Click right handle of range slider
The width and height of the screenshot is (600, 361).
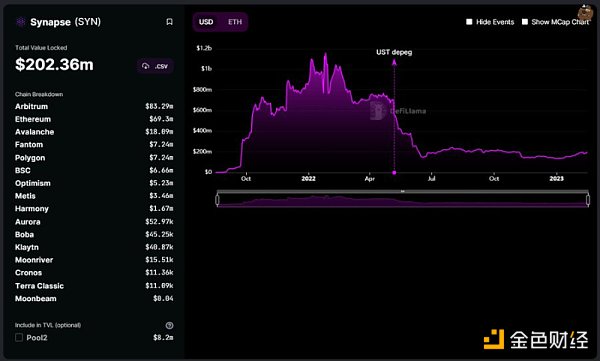(x=588, y=200)
